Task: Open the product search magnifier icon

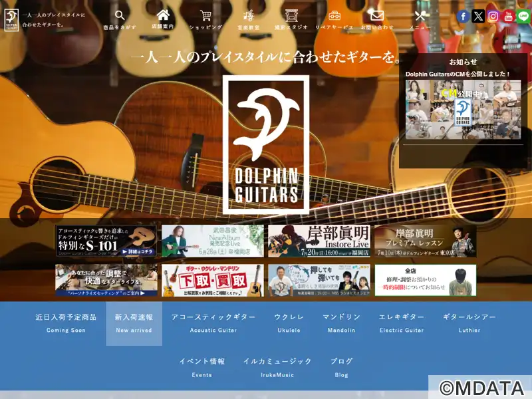Action: click(x=120, y=15)
